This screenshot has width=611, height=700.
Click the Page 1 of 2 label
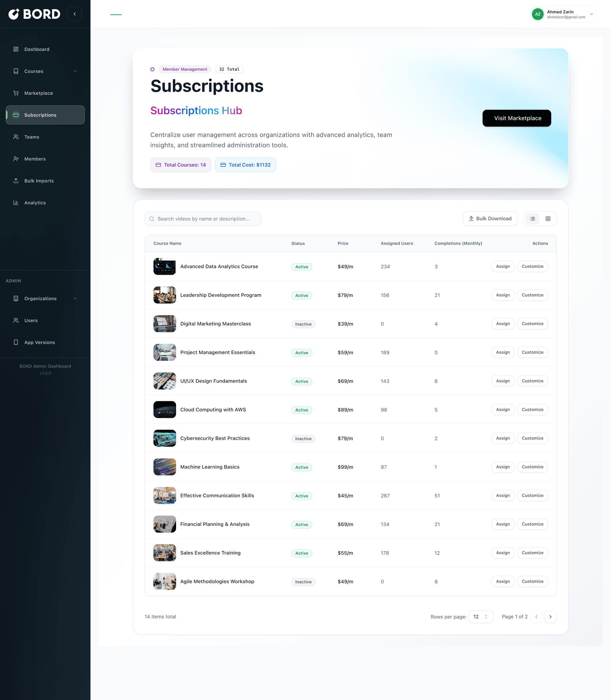point(515,617)
